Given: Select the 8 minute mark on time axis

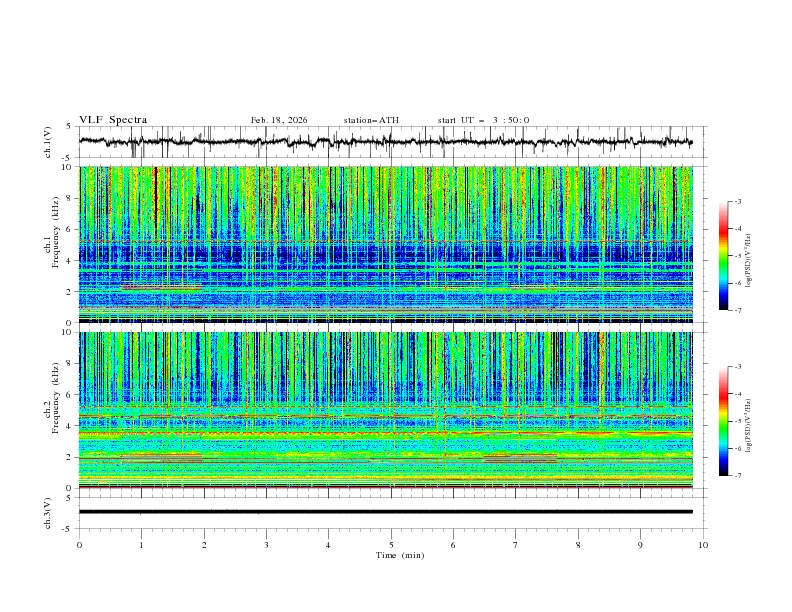Looking at the screenshot, I should tap(578, 545).
